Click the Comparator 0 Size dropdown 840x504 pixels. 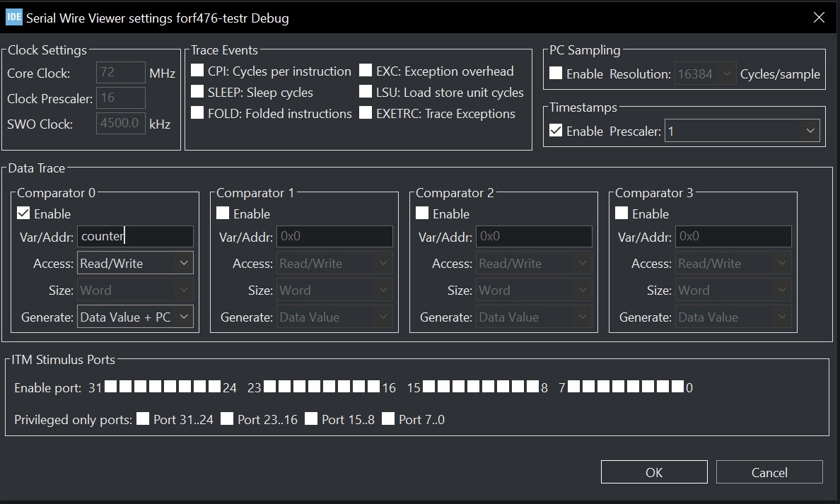point(135,290)
